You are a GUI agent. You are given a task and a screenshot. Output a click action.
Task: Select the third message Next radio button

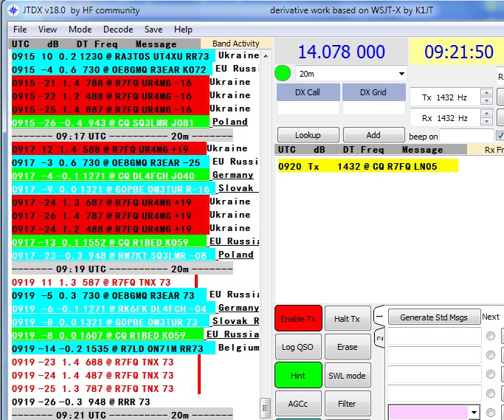[491, 375]
